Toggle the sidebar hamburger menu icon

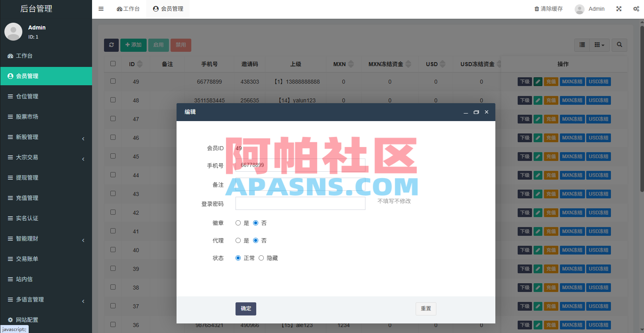101,9
